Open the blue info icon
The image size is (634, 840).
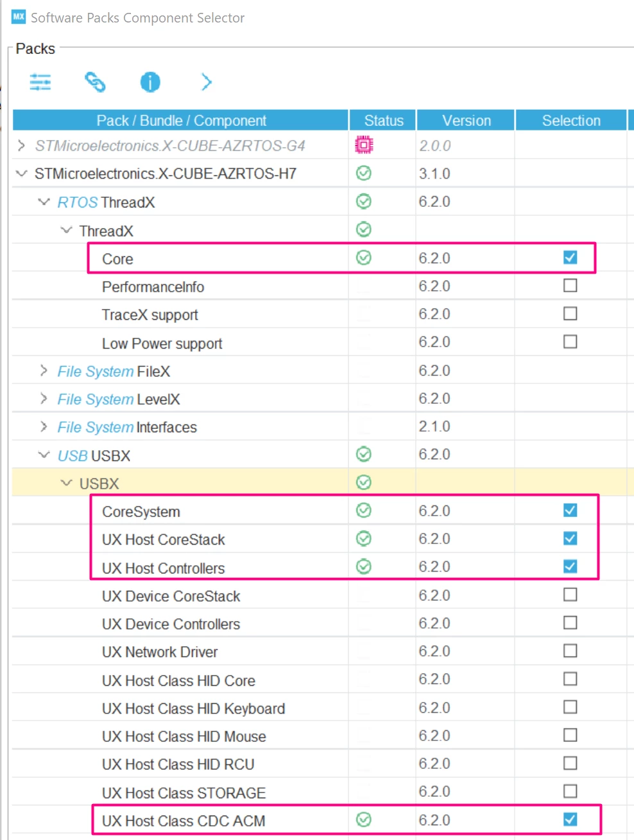click(150, 82)
